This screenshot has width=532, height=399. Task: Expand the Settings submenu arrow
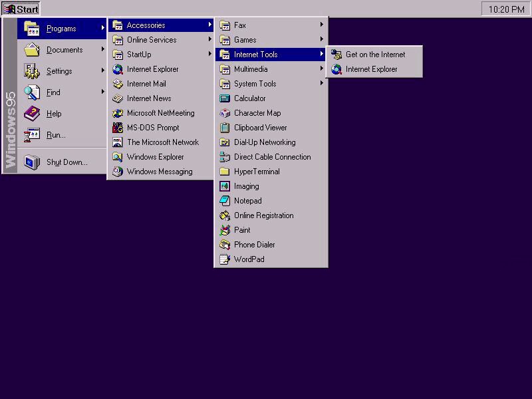pyautogui.click(x=103, y=71)
